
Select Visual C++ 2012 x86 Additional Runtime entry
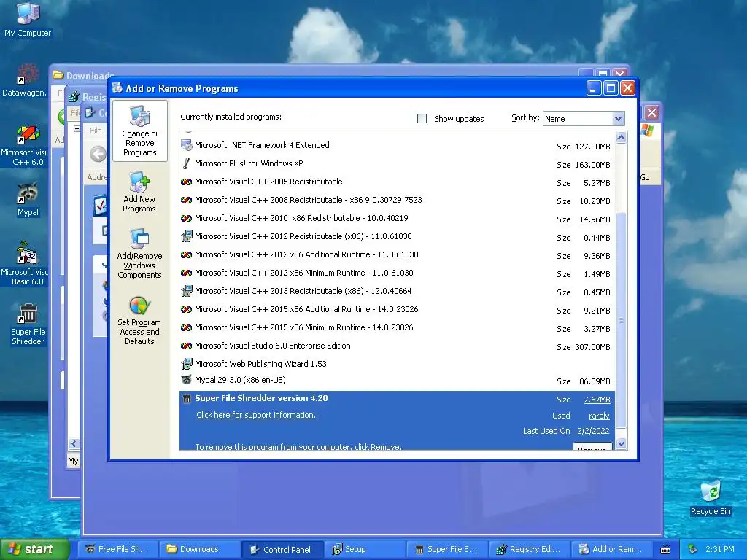tap(396, 255)
